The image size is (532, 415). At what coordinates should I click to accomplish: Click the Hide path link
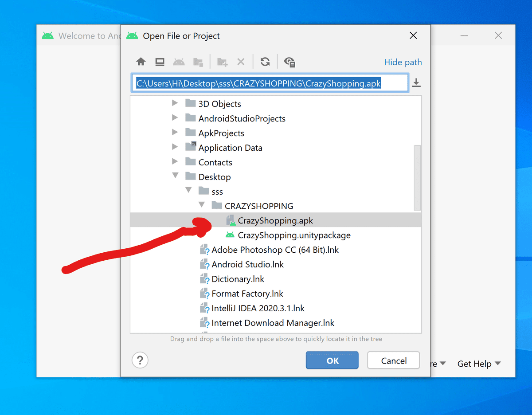pyautogui.click(x=403, y=62)
